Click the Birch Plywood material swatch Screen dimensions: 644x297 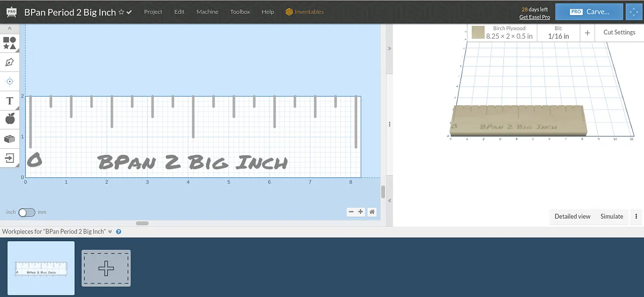(478, 33)
